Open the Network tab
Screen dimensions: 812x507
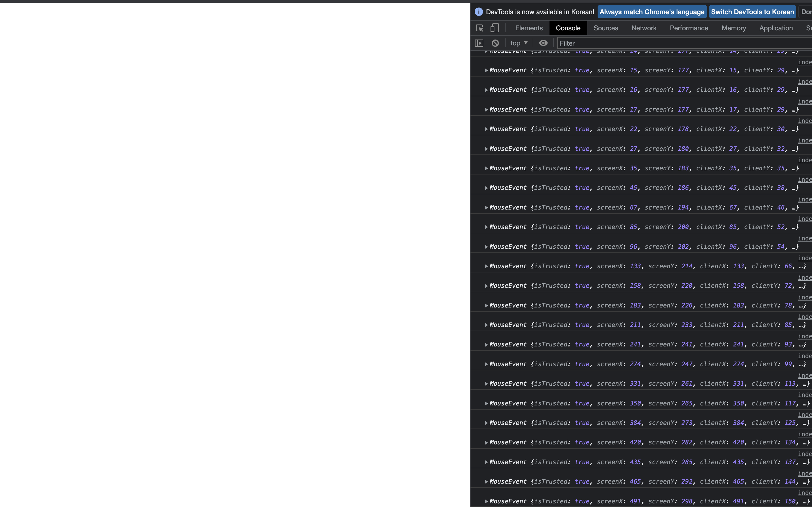pyautogui.click(x=644, y=28)
